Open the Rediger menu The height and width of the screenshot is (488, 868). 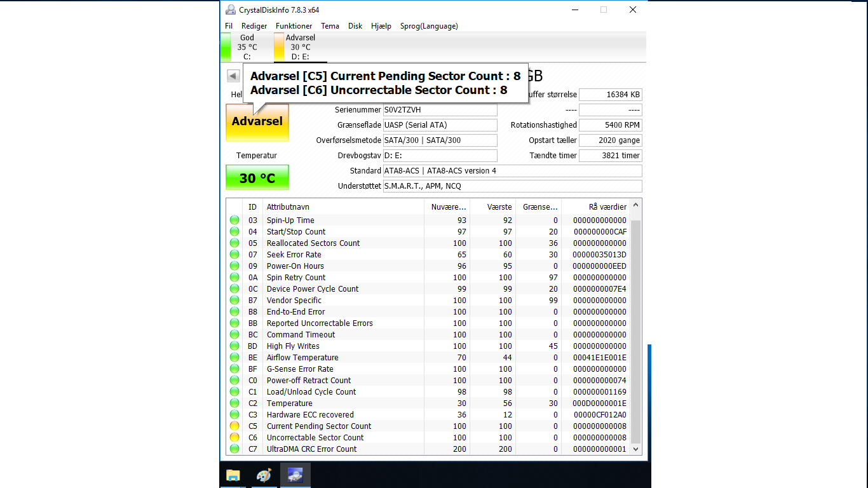pyautogui.click(x=254, y=26)
